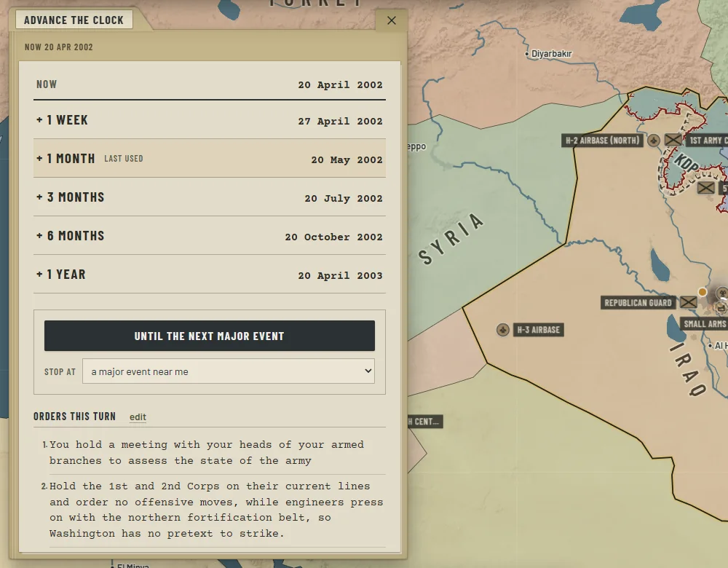Select the infantry unit icon below KDP

[705, 188]
